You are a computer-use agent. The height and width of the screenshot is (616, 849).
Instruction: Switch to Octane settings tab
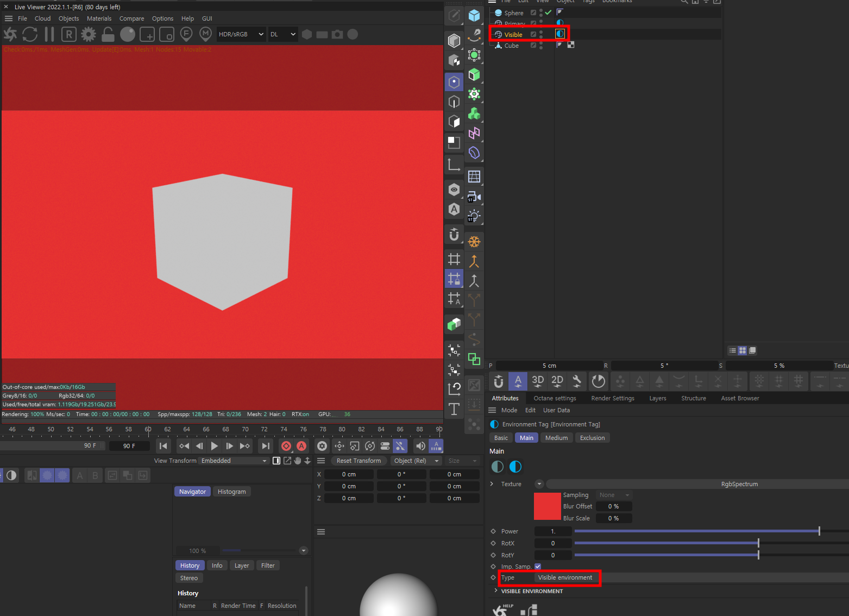tap(555, 398)
